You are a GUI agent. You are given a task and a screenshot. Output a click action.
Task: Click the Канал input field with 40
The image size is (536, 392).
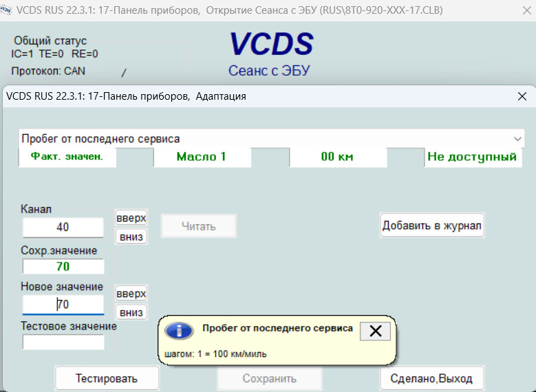(x=63, y=227)
